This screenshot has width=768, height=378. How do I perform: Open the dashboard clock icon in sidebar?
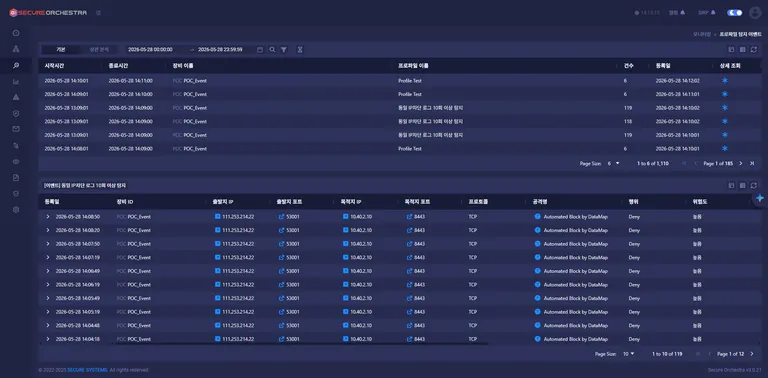click(16, 33)
